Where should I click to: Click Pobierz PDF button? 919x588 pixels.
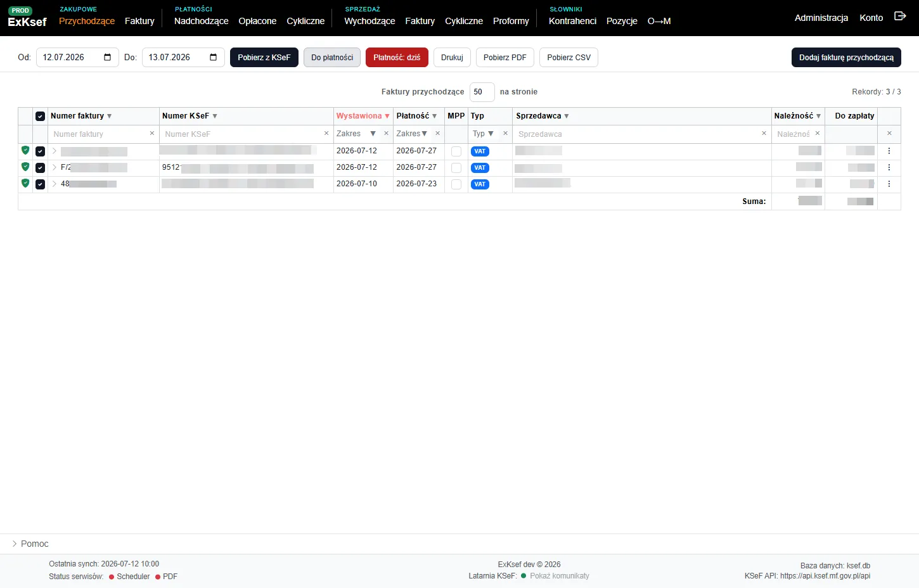[505, 57]
